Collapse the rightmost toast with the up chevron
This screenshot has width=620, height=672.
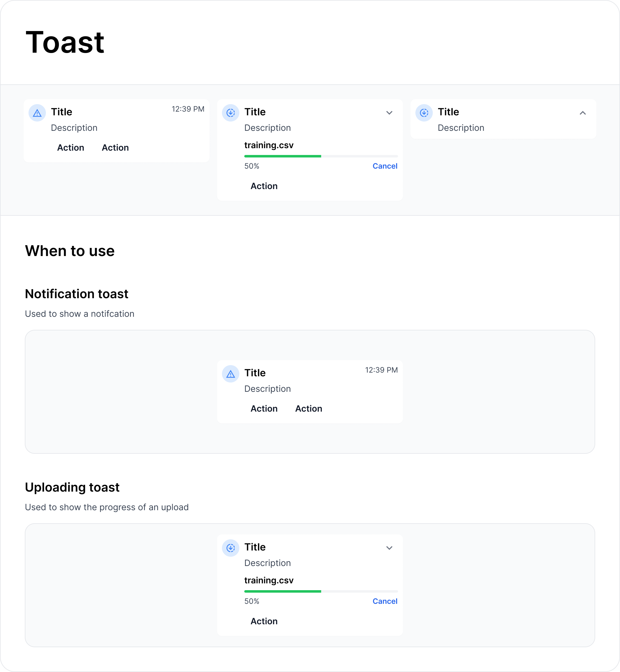point(583,113)
